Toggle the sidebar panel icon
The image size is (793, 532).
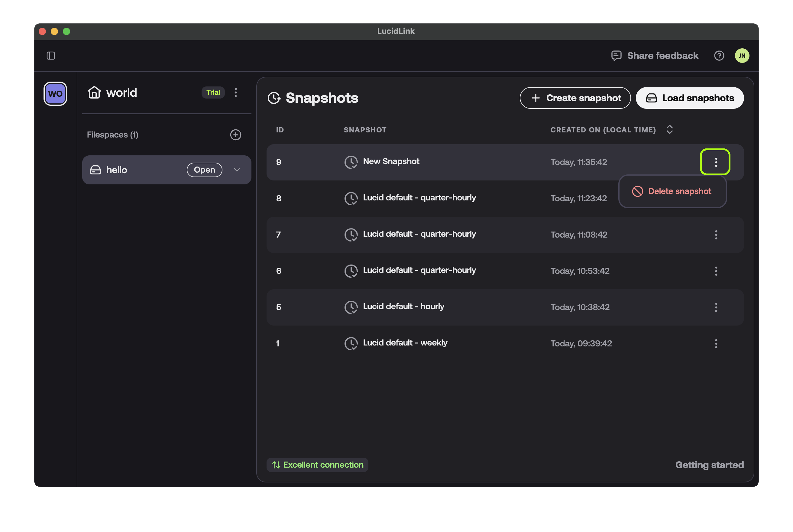click(51, 56)
